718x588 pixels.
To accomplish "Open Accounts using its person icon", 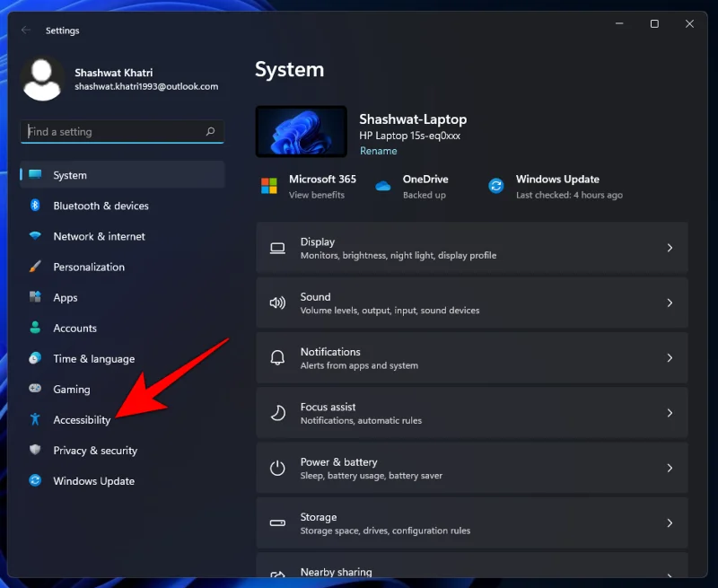I will (33, 328).
